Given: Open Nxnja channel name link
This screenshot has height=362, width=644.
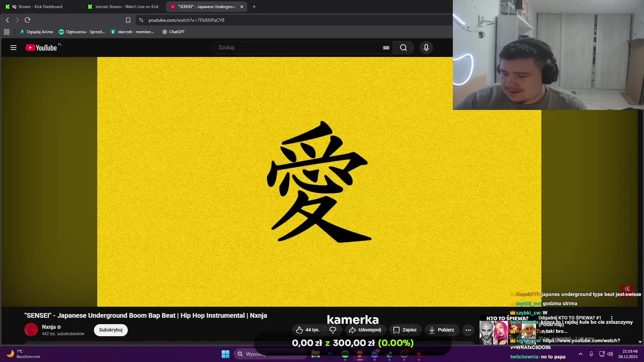Looking at the screenshot, I should click(x=48, y=327).
